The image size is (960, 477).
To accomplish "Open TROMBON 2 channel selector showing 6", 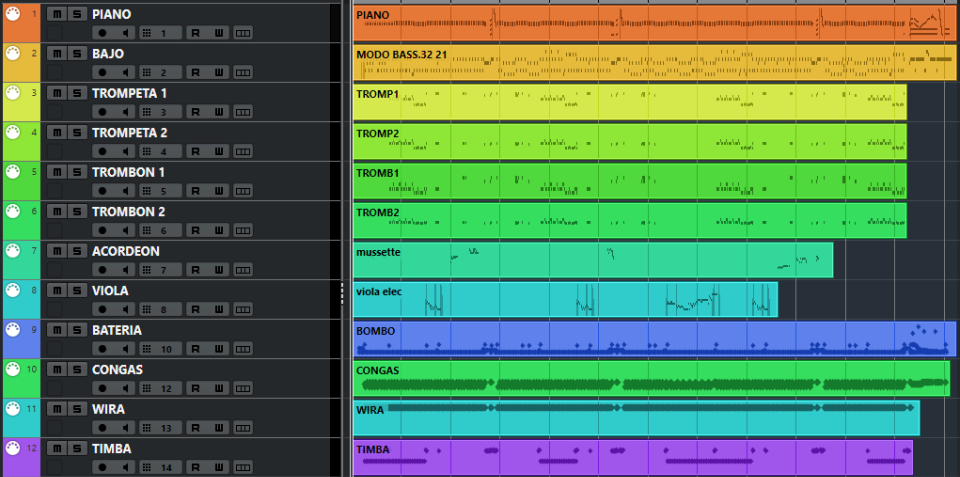I will click(160, 230).
